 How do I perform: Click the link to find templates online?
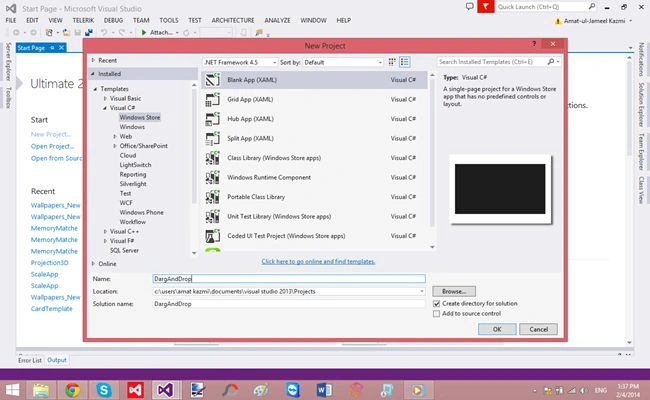click(318, 262)
